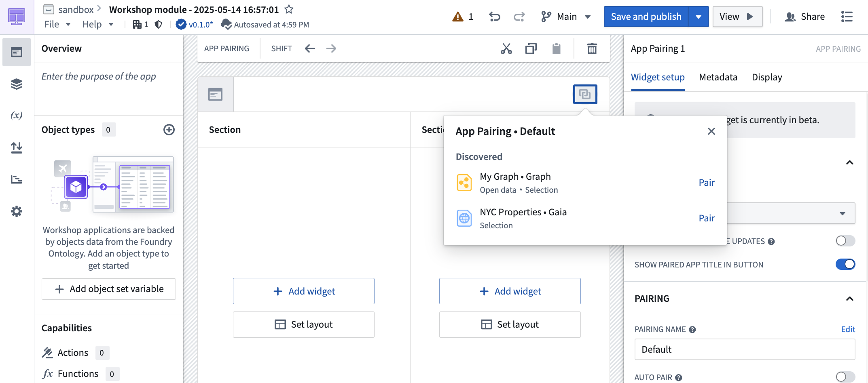
Task: Close the App Pairing Default popup
Action: [711, 131]
